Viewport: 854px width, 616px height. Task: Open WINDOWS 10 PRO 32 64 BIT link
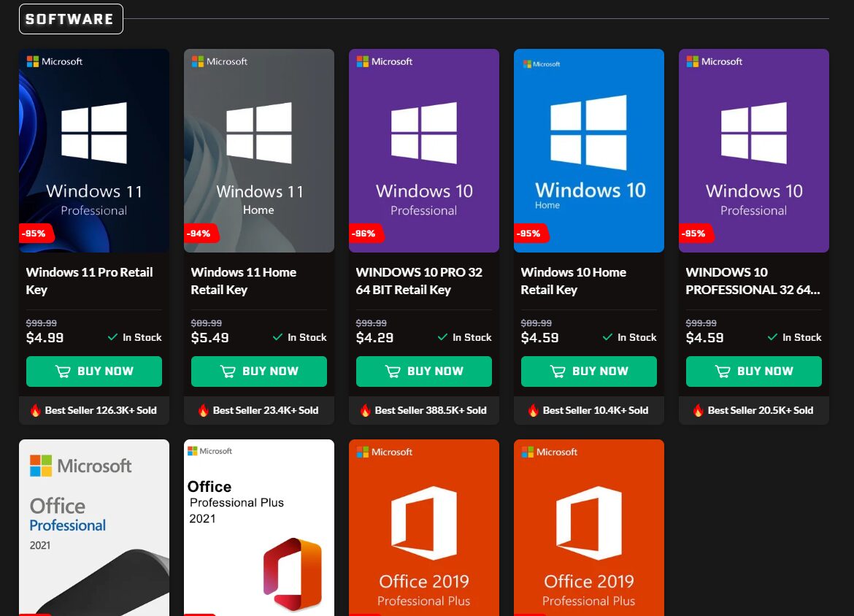pos(419,281)
